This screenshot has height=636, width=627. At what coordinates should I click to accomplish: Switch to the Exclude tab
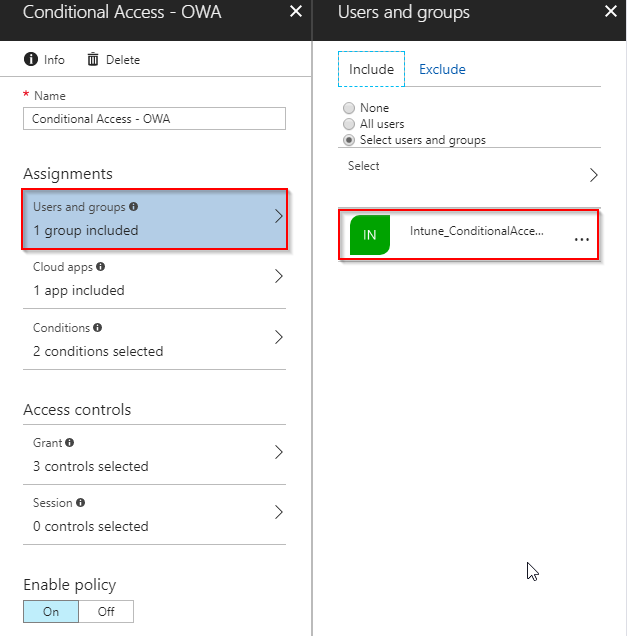click(442, 69)
